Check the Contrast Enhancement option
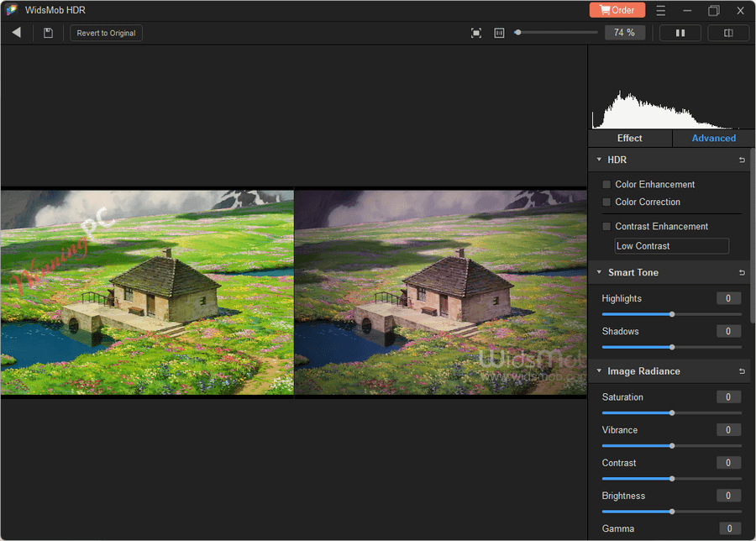The height and width of the screenshot is (541, 756). coord(606,226)
